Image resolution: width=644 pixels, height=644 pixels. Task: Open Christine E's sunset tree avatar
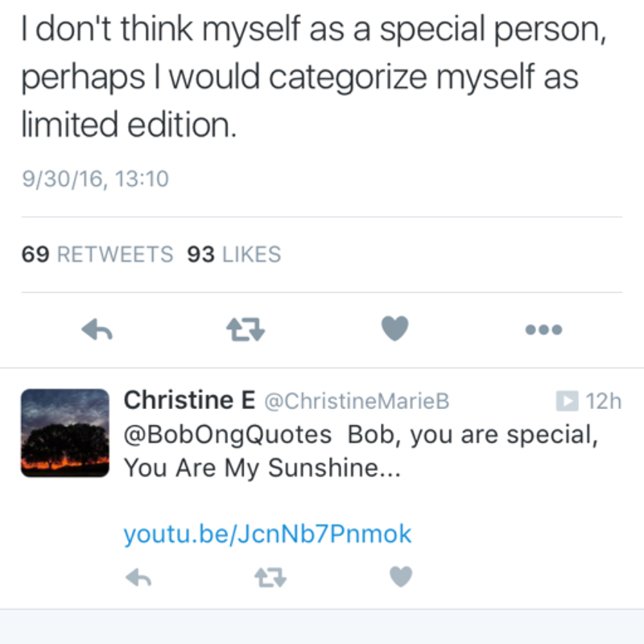(x=65, y=433)
